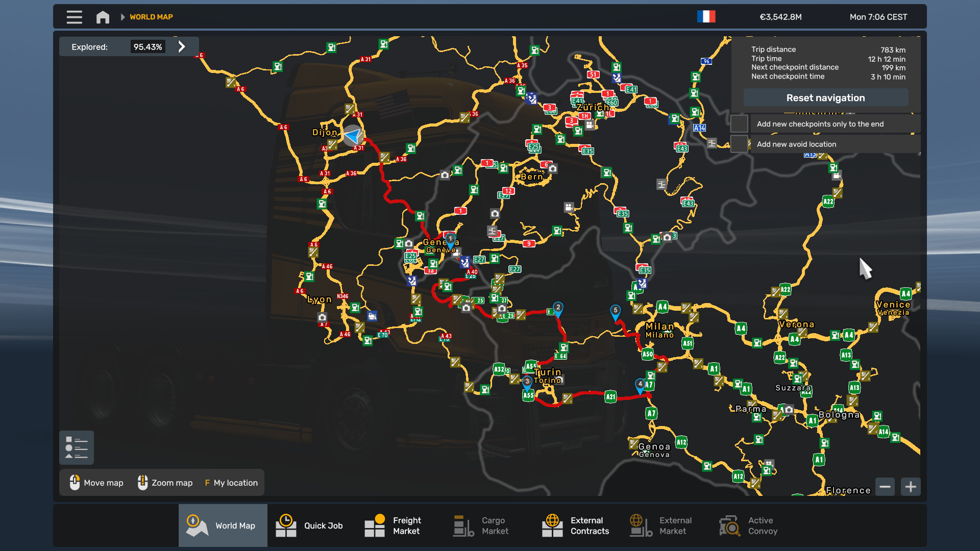Zoom out using the minus icon
Screen dimensions: 980x551
[885, 487]
